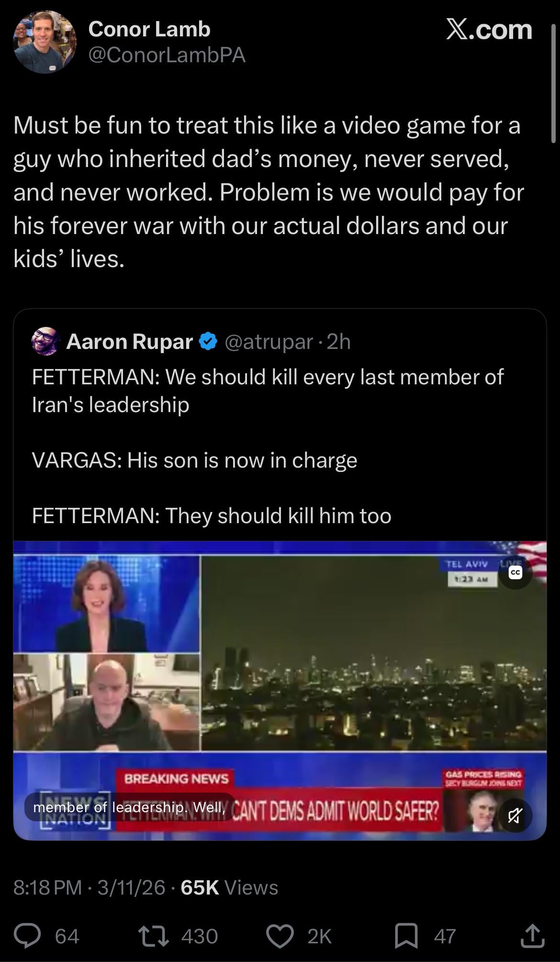Open Conor Lamb's profile picture
Image resolution: width=560 pixels, height=962 pixels.
coord(45,42)
